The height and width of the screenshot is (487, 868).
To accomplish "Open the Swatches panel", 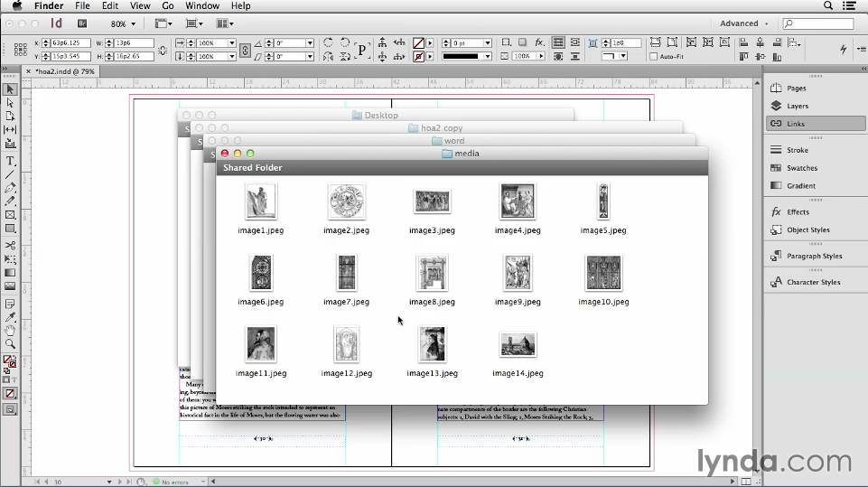I will coord(815,168).
